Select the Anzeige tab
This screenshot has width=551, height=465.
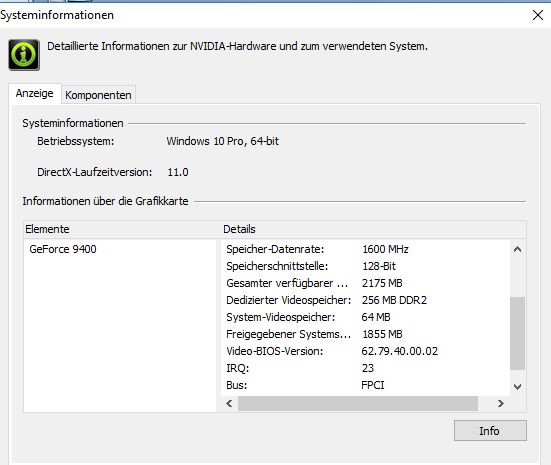pyautogui.click(x=34, y=93)
